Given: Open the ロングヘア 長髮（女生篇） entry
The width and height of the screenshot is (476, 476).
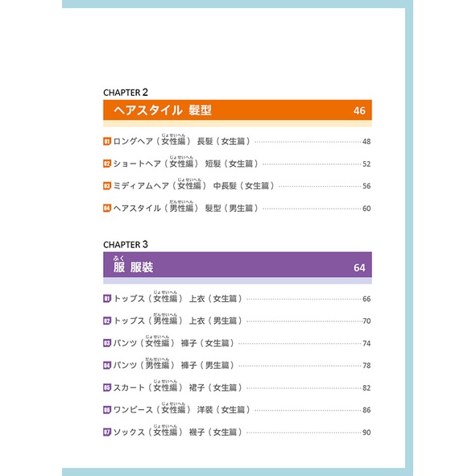Looking at the screenshot, I should 237,140.
